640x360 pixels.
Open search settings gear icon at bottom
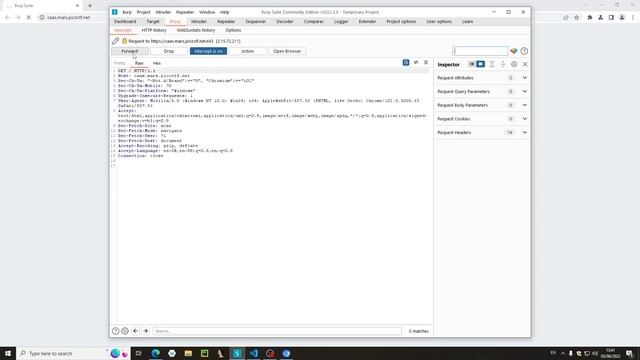pyautogui.click(x=125, y=331)
